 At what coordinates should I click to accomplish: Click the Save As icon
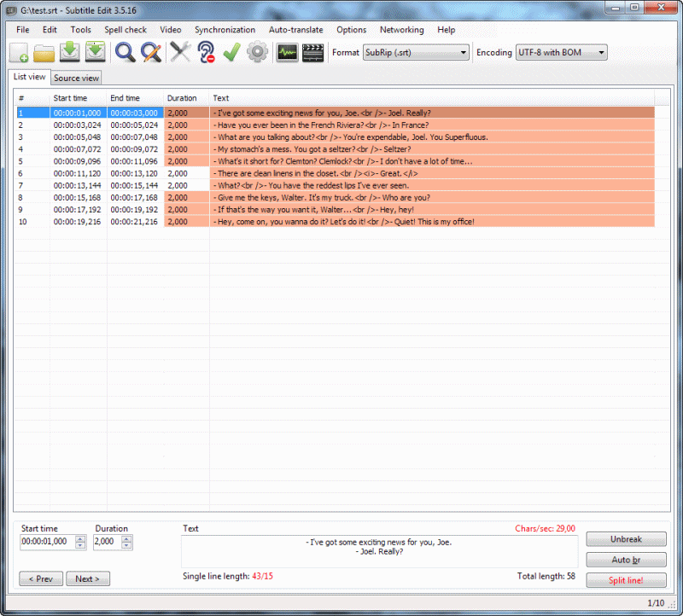coord(96,52)
